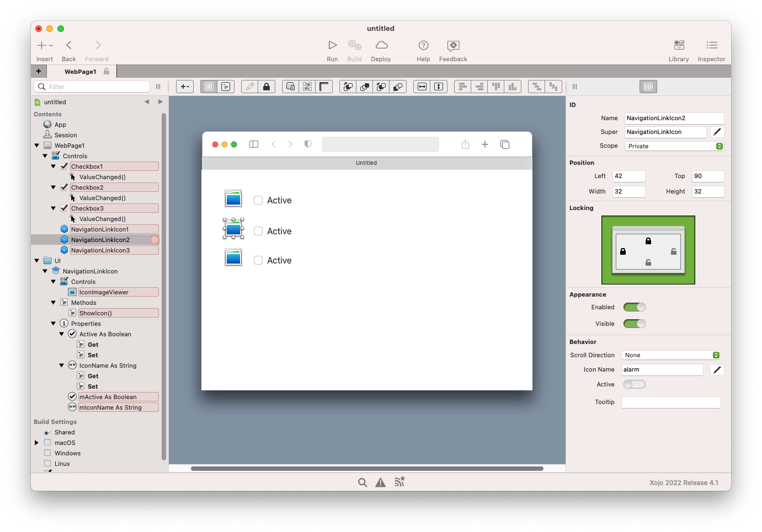Viewport: 762px width, 532px height.
Task: Enable the Active toggle under Behavior
Action: [x=634, y=384]
